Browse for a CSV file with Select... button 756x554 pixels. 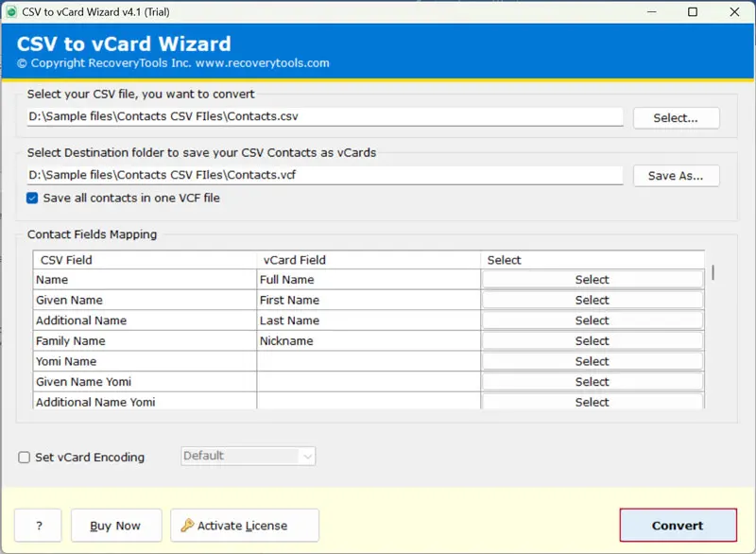tap(675, 118)
